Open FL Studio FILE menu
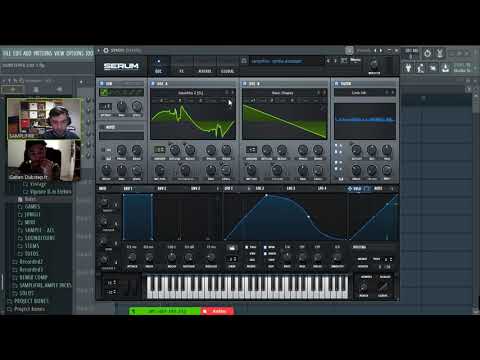Screen dimensions: 480x360 (6, 53)
